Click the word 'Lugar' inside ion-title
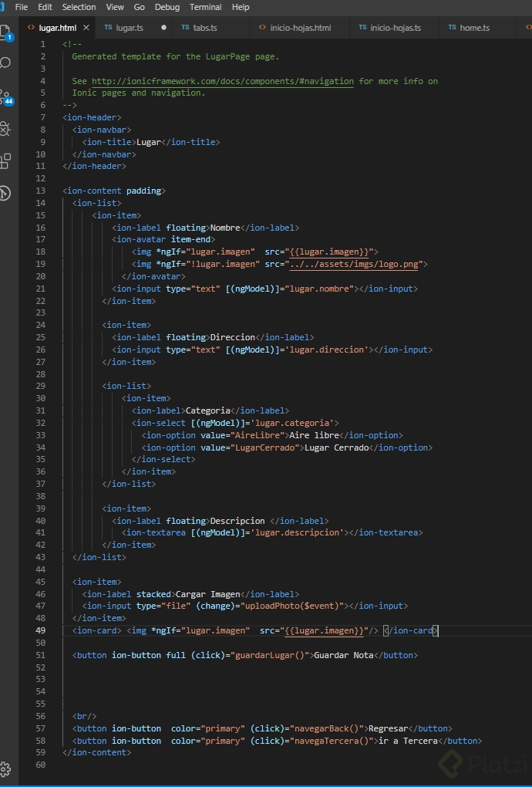 148,142
